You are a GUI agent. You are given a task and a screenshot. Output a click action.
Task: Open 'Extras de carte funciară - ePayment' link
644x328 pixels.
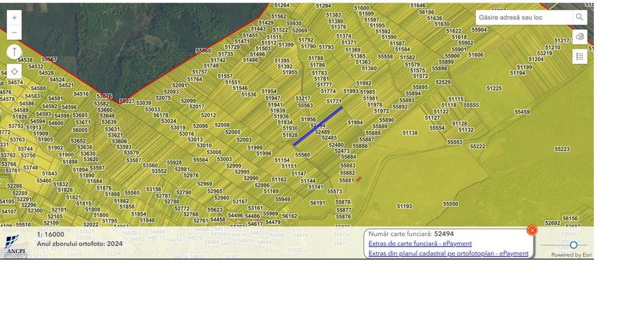pos(420,244)
